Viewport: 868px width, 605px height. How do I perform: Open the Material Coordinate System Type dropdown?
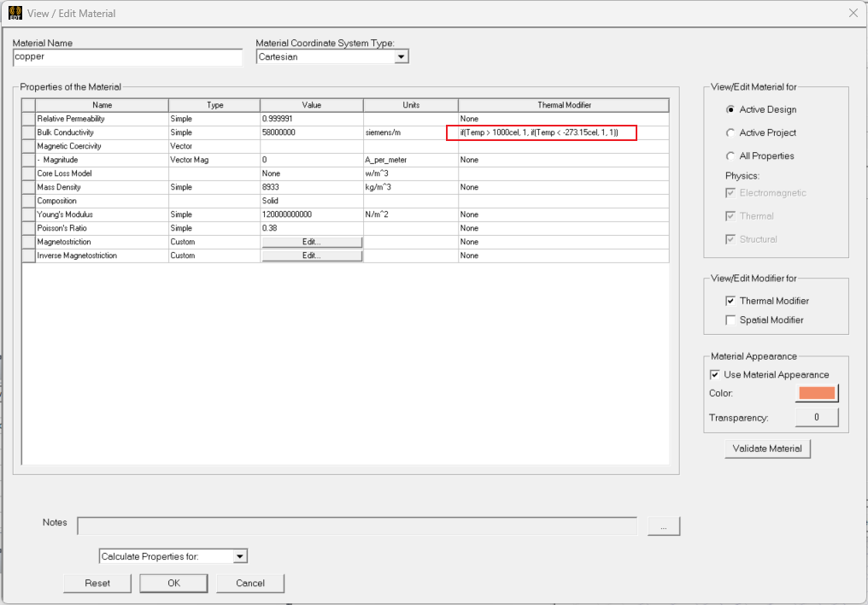(402, 57)
